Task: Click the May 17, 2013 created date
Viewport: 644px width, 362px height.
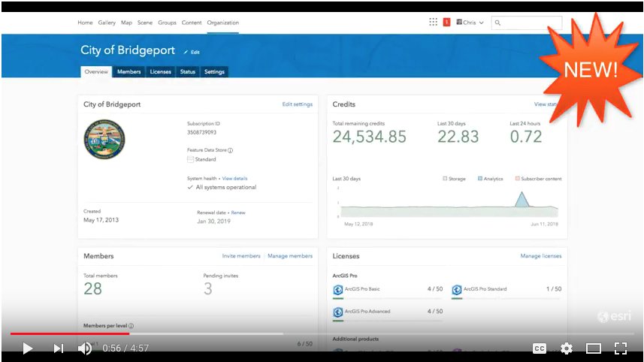Action: 101,220
